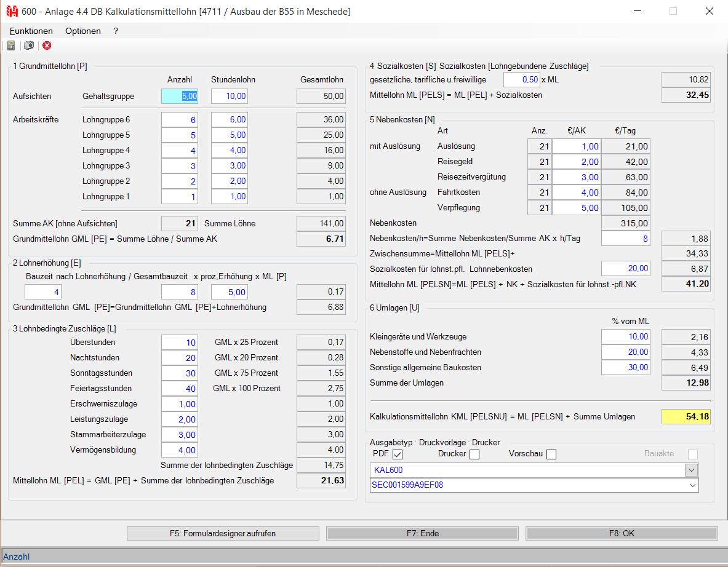Image resolution: width=728 pixels, height=567 pixels.
Task: Open the Optionen menu
Action: pos(83,31)
